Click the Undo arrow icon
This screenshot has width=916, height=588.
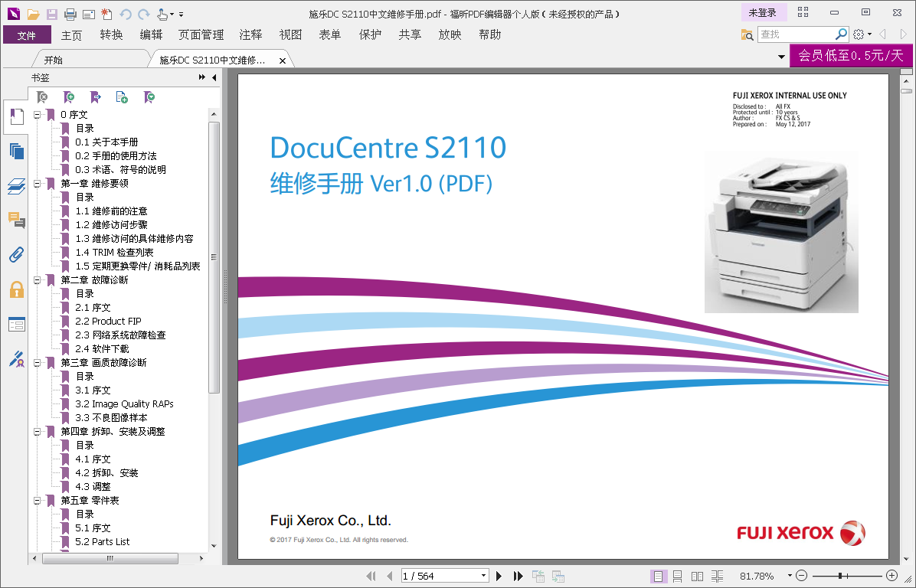click(126, 14)
